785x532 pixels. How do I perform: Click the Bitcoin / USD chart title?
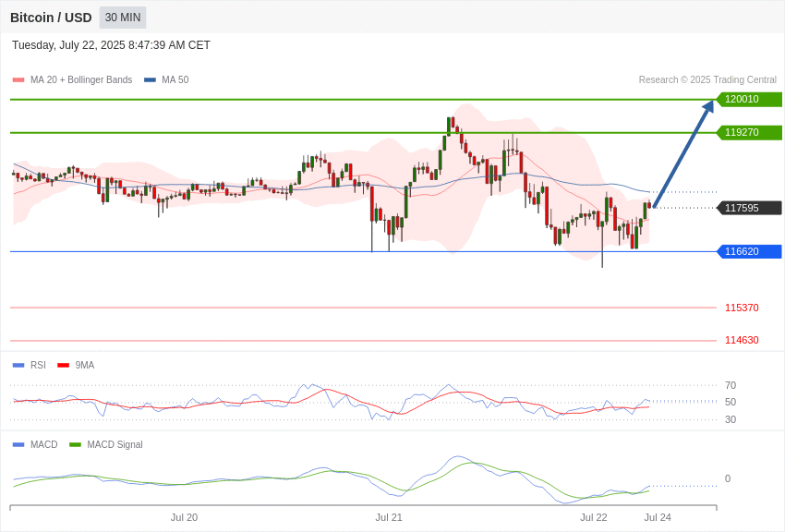coord(51,18)
